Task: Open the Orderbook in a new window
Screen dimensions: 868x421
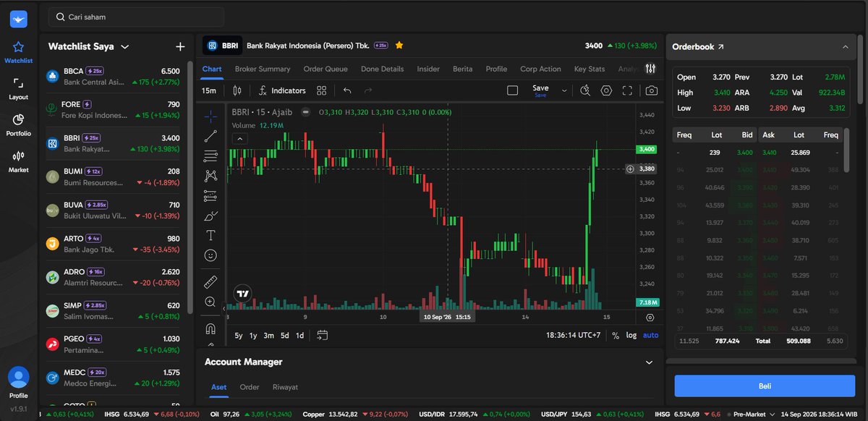Action: click(x=720, y=47)
